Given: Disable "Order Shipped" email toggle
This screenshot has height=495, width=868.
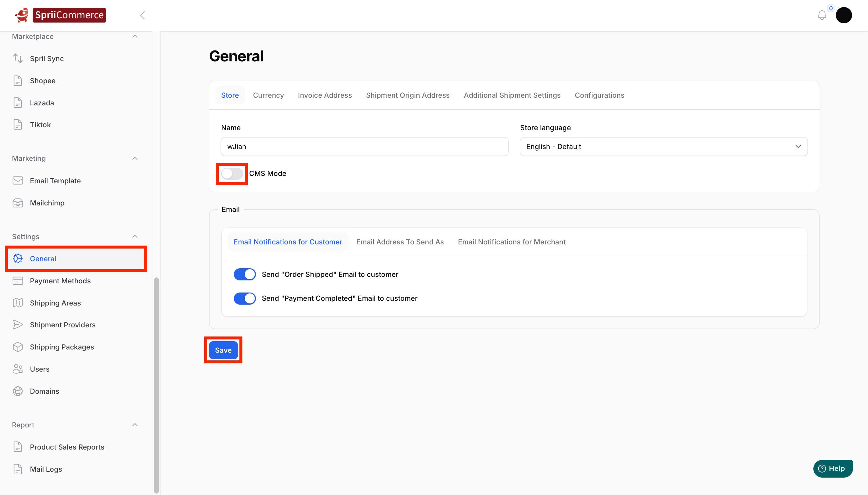Looking at the screenshot, I should coord(244,274).
